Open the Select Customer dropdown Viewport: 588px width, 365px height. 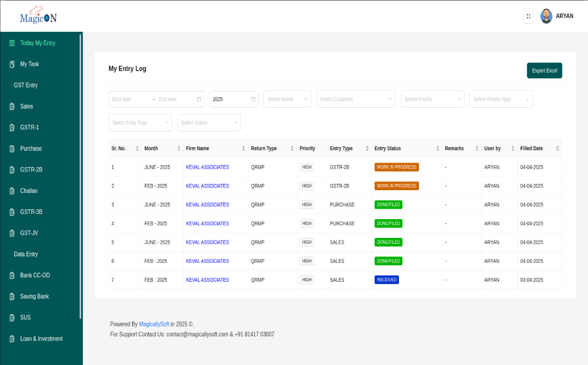point(356,99)
